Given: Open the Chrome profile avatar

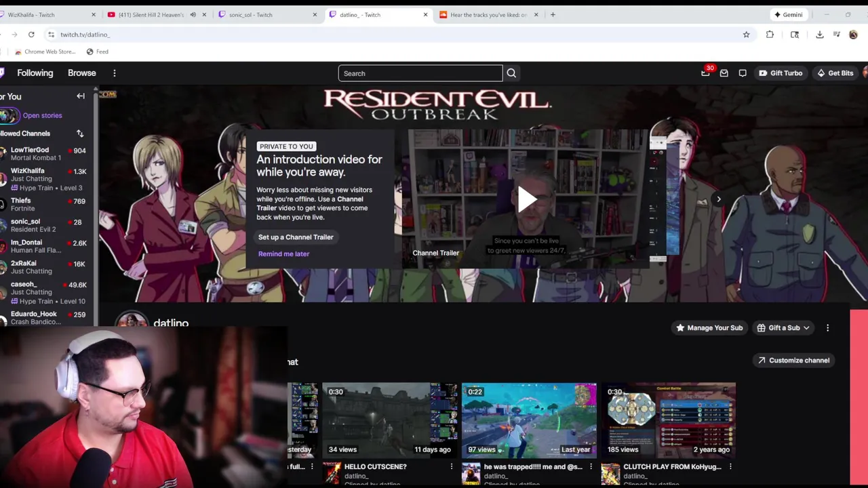Looking at the screenshot, I should [x=853, y=35].
